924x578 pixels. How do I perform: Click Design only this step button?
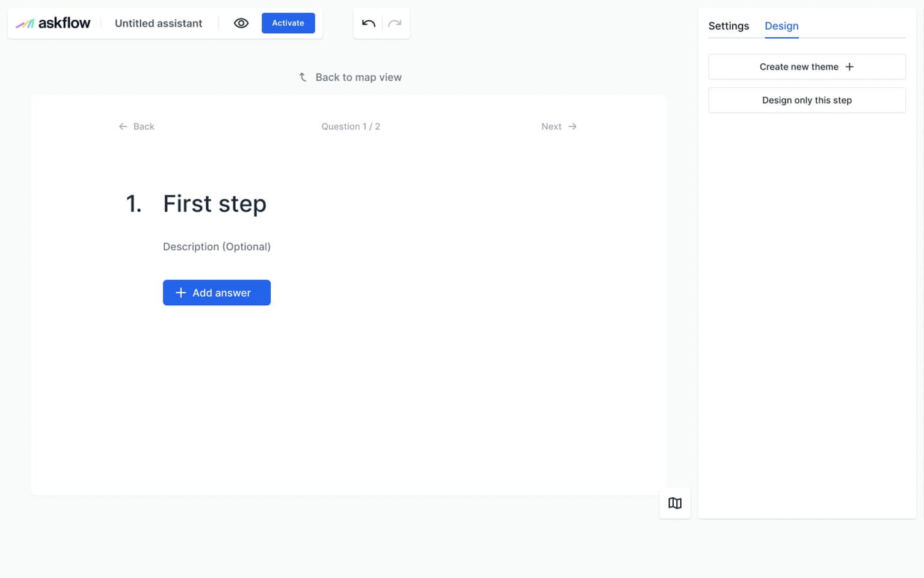[807, 100]
